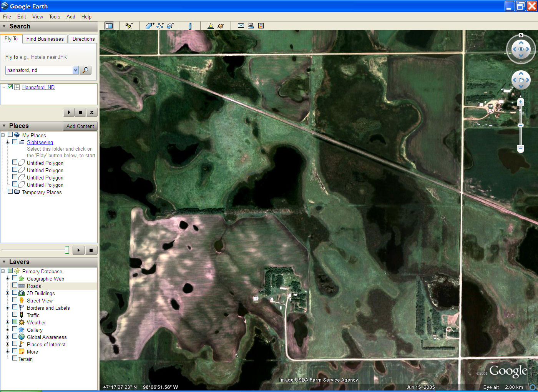The height and width of the screenshot is (392, 538).
Task: Open the Help menu
Action: pyautogui.click(x=86, y=17)
